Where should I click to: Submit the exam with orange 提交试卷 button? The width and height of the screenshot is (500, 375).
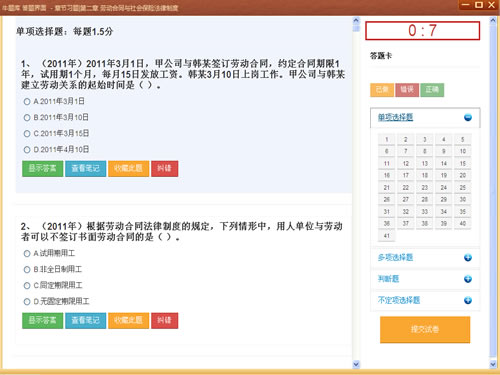click(x=425, y=329)
